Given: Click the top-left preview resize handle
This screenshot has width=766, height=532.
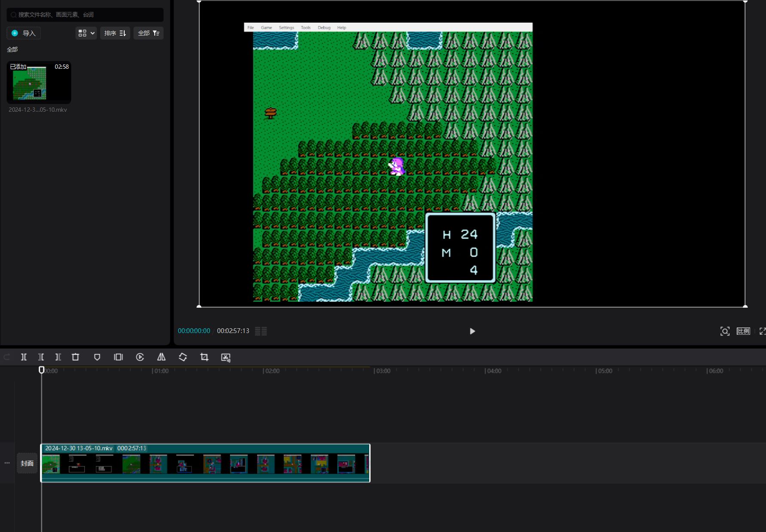Looking at the screenshot, I should [x=199, y=1].
